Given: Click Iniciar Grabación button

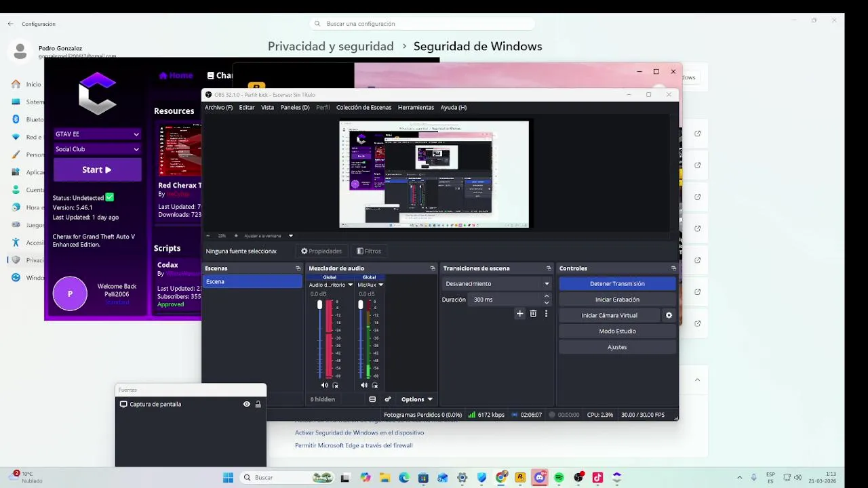Looking at the screenshot, I should tap(617, 300).
